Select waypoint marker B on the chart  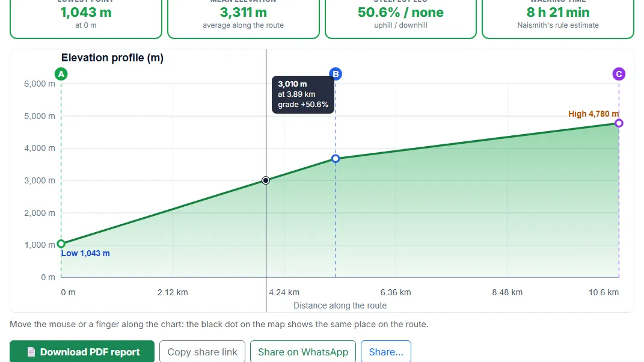click(x=336, y=74)
